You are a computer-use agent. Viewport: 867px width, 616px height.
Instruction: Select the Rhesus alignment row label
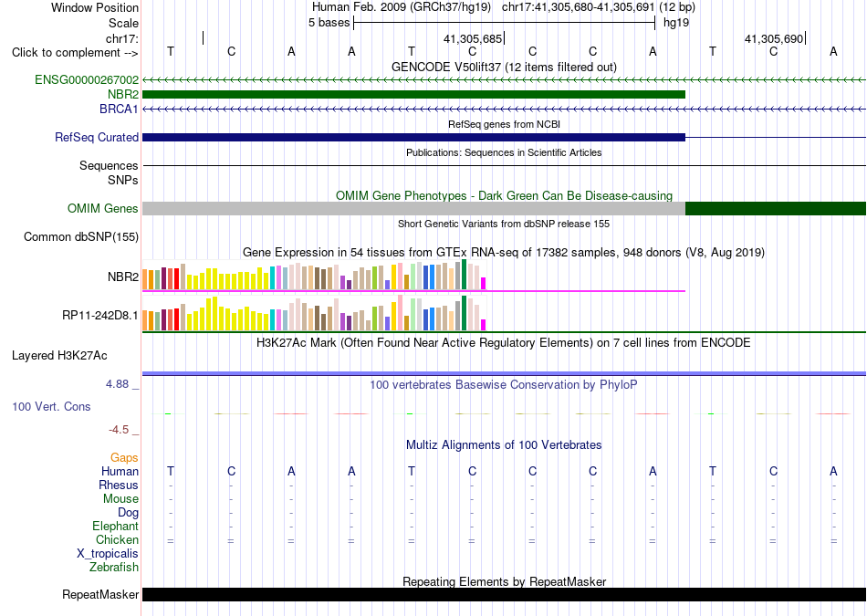tap(119, 485)
